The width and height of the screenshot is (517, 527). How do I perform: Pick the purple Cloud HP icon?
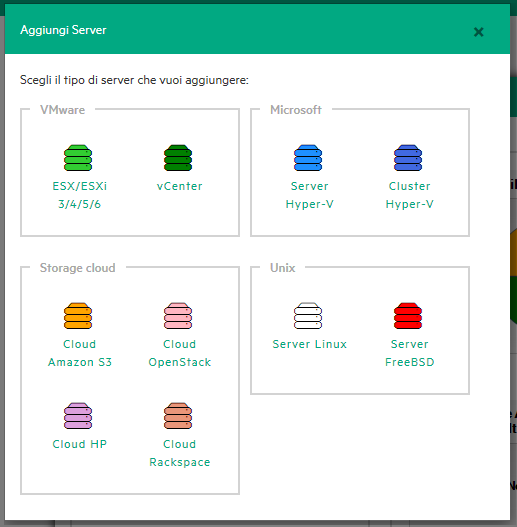[78, 416]
